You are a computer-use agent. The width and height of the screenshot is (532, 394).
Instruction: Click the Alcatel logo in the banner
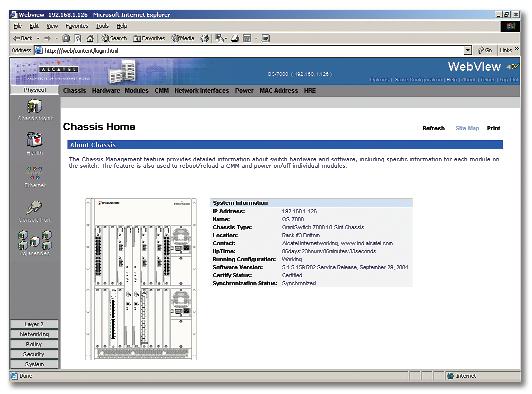tap(59, 70)
